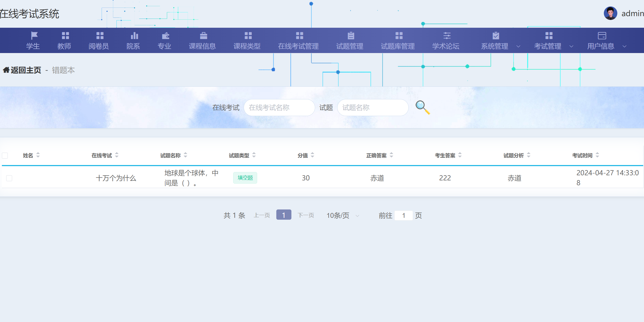
Task: Open the 10条/页 page size dropdown
Action: click(342, 215)
